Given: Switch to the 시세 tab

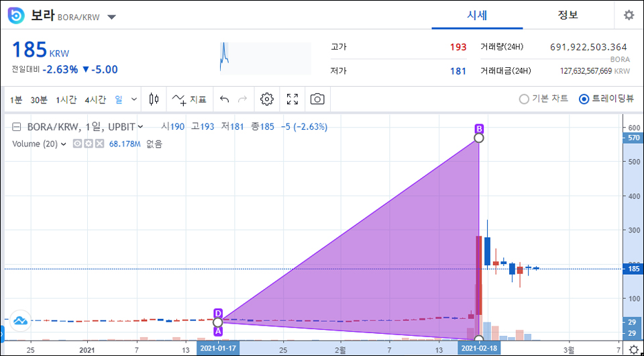Looking at the screenshot, I should tap(477, 15).
